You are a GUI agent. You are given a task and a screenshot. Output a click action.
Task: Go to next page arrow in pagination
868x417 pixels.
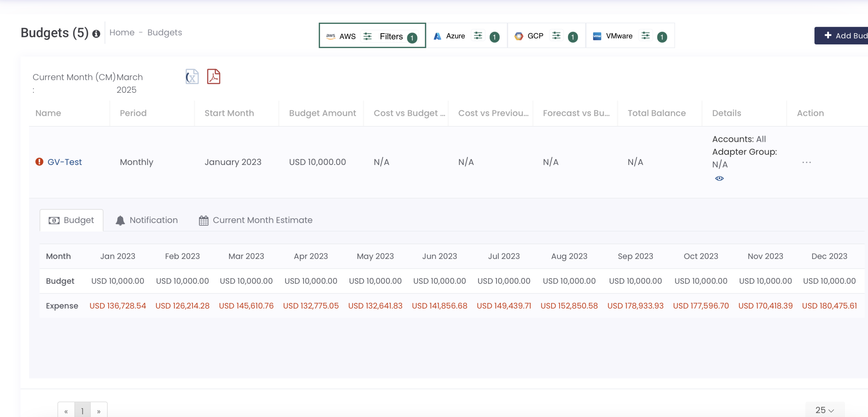pyautogui.click(x=99, y=411)
